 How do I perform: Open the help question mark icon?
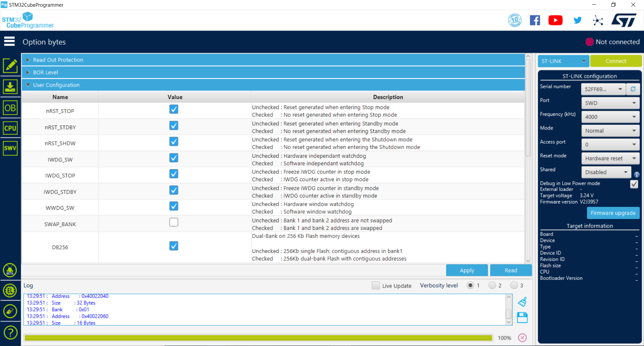(x=10, y=333)
